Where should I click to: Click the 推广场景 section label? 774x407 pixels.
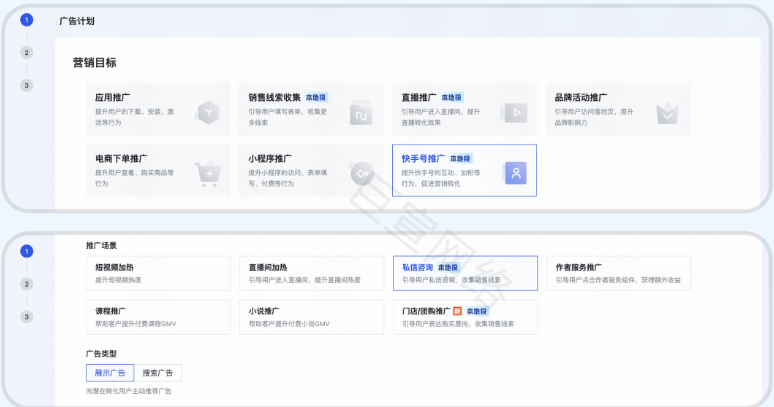tap(101, 245)
